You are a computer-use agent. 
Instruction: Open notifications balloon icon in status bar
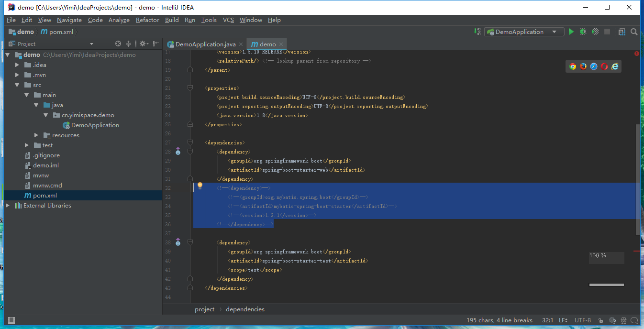pyautogui.click(x=634, y=320)
